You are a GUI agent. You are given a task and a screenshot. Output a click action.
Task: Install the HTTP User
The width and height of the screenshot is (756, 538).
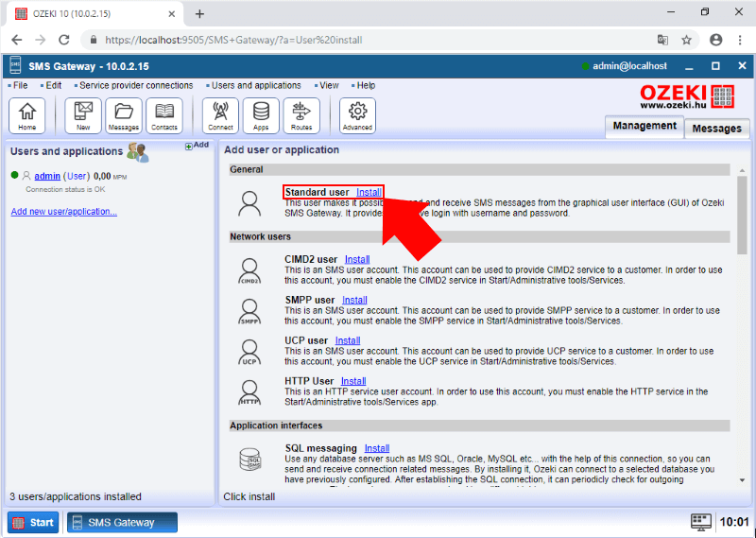[x=353, y=381]
